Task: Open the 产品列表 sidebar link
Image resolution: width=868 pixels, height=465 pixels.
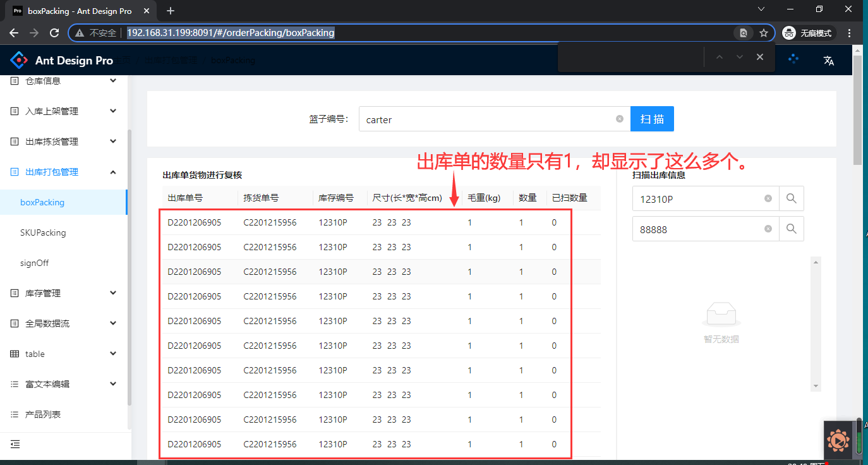Action: click(43, 414)
